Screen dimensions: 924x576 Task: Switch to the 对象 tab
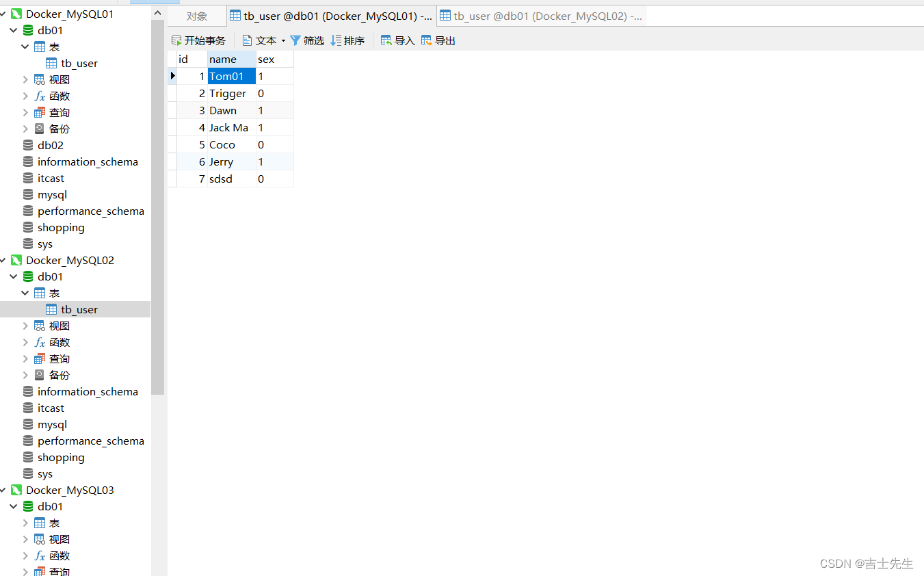pos(197,16)
